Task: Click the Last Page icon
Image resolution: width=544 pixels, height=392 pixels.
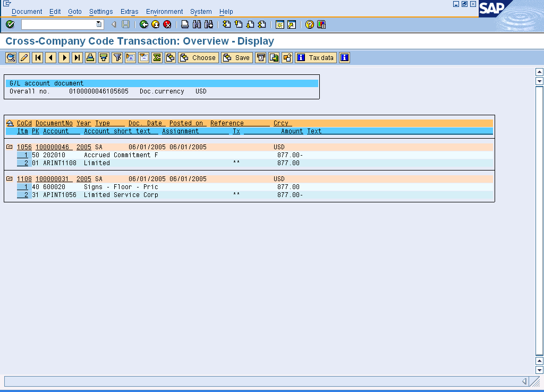Action: pyautogui.click(x=262, y=24)
